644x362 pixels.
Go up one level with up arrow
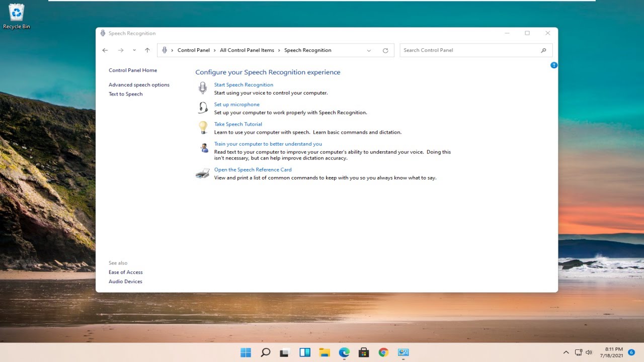(x=147, y=50)
